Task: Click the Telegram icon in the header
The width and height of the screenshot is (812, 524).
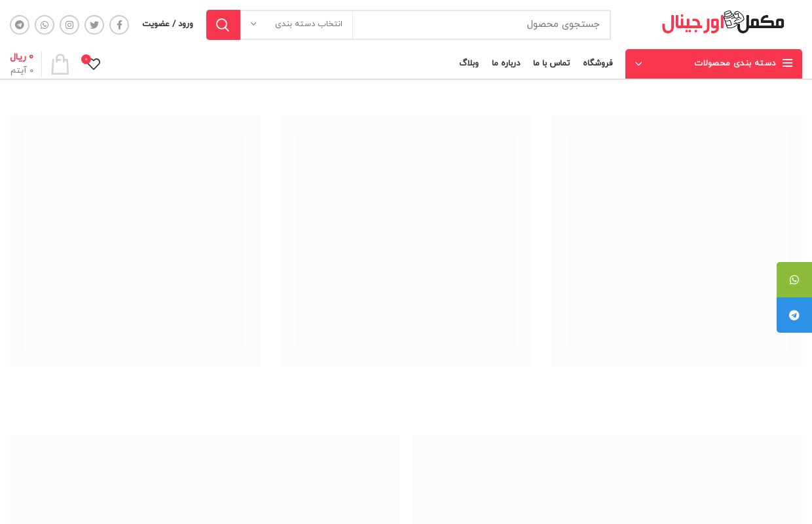Action: (x=20, y=25)
